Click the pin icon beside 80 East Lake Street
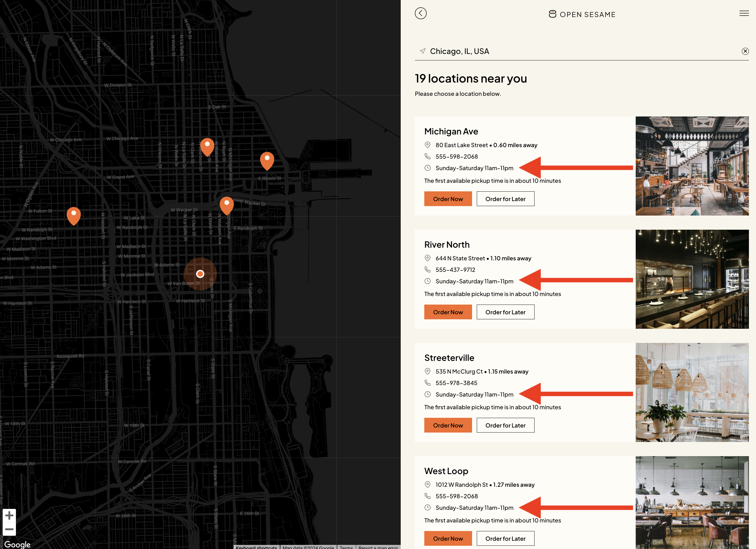The image size is (756, 549). coord(427,145)
